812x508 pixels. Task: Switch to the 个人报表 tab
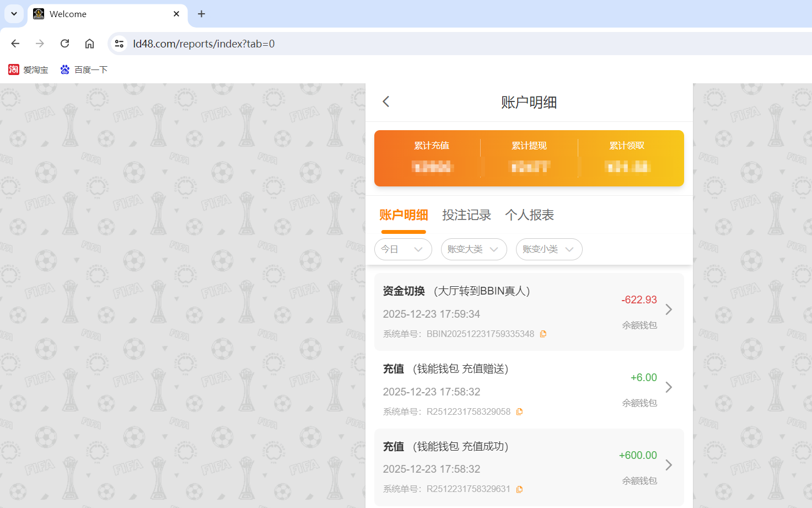[x=529, y=215]
